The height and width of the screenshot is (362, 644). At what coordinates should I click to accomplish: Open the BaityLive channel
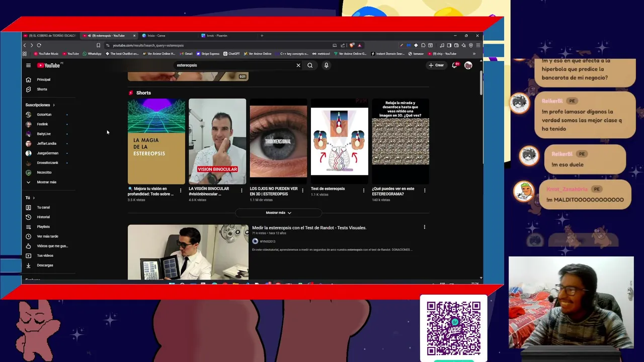[x=49, y=134]
